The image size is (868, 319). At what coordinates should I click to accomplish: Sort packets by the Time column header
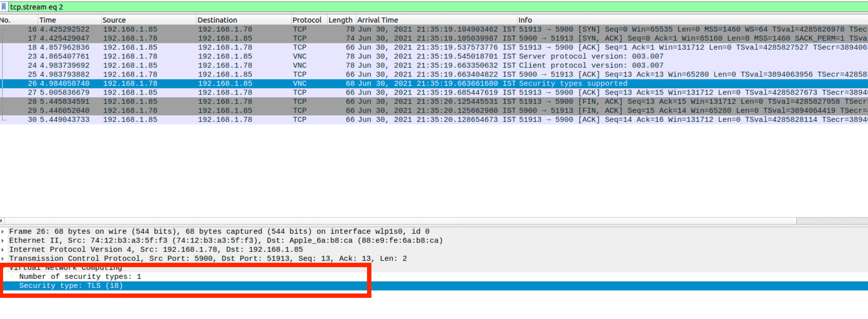[x=48, y=20]
